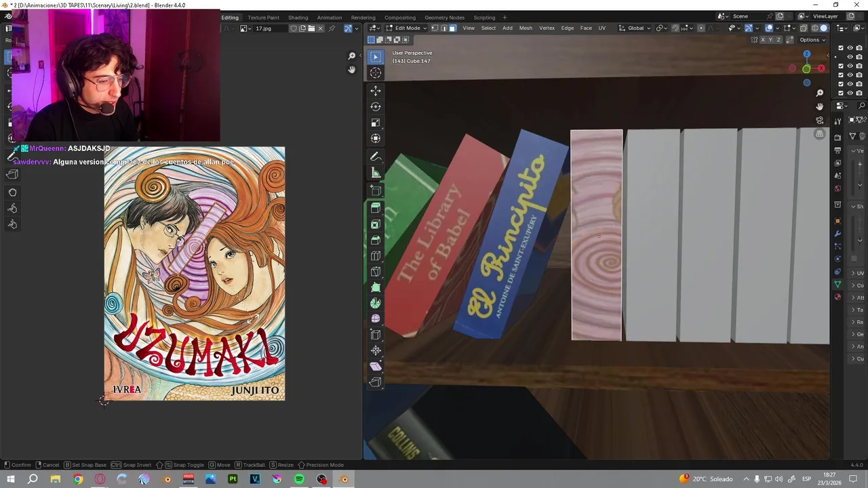Switch to the Geometry Nodes workspace tab
Viewport: 868px width, 488px height.
coord(444,18)
